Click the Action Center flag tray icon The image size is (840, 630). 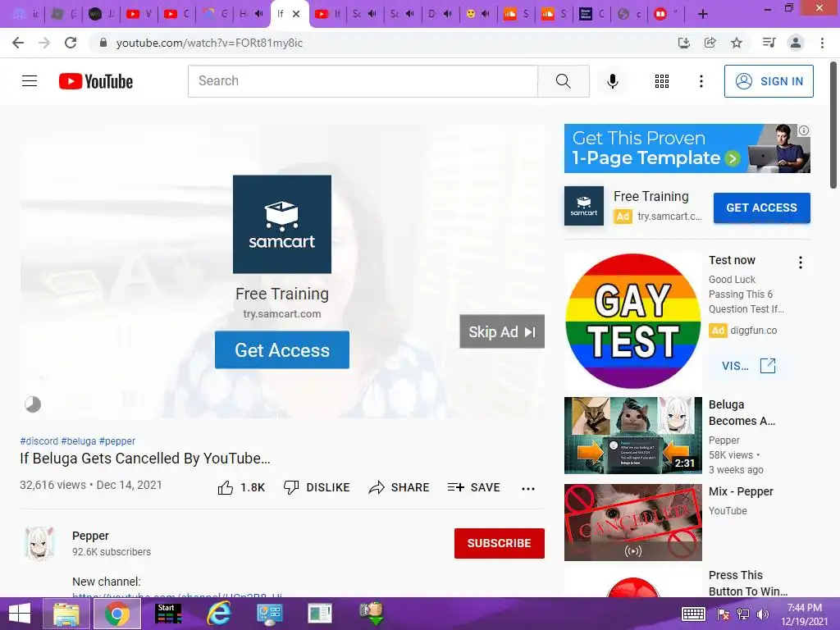point(724,614)
